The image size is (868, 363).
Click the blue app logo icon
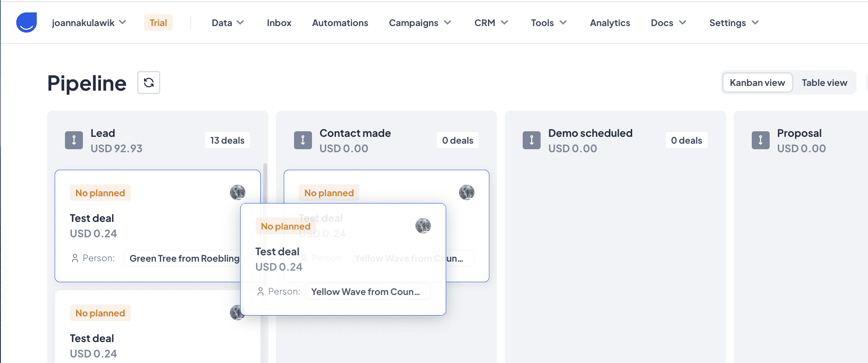[26, 22]
